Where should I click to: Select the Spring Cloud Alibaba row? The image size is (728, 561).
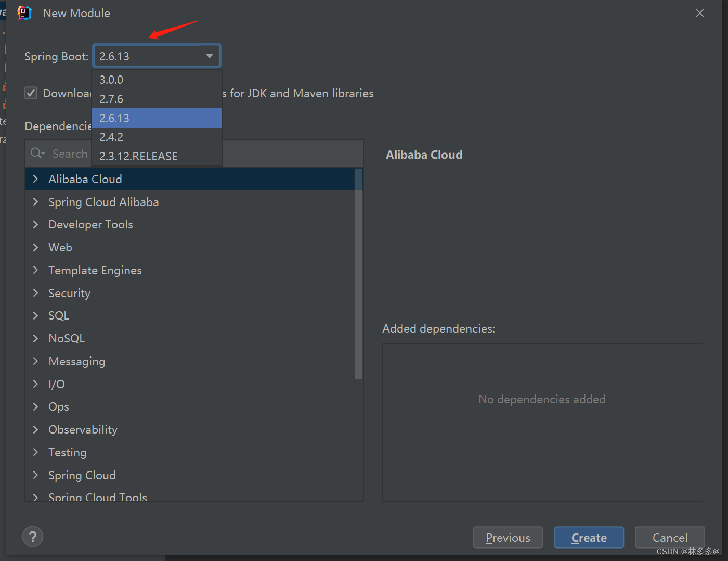pyautogui.click(x=190, y=202)
